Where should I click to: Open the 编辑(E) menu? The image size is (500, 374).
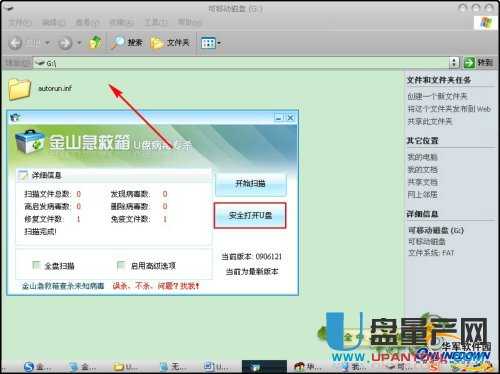53,23
